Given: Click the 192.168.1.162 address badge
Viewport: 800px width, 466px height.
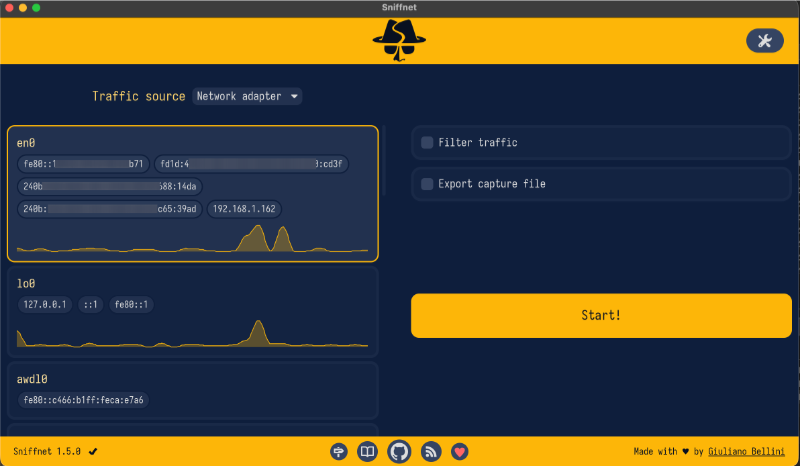Looking at the screenshot, I should tap(244, 209).
